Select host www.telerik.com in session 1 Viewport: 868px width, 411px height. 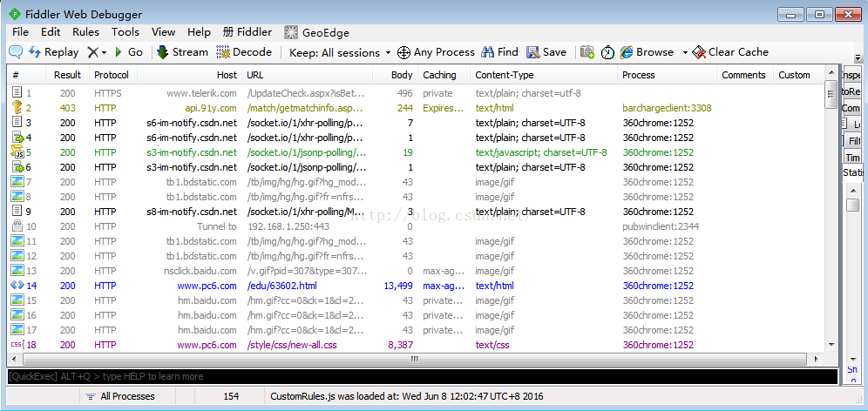point(201,93)
